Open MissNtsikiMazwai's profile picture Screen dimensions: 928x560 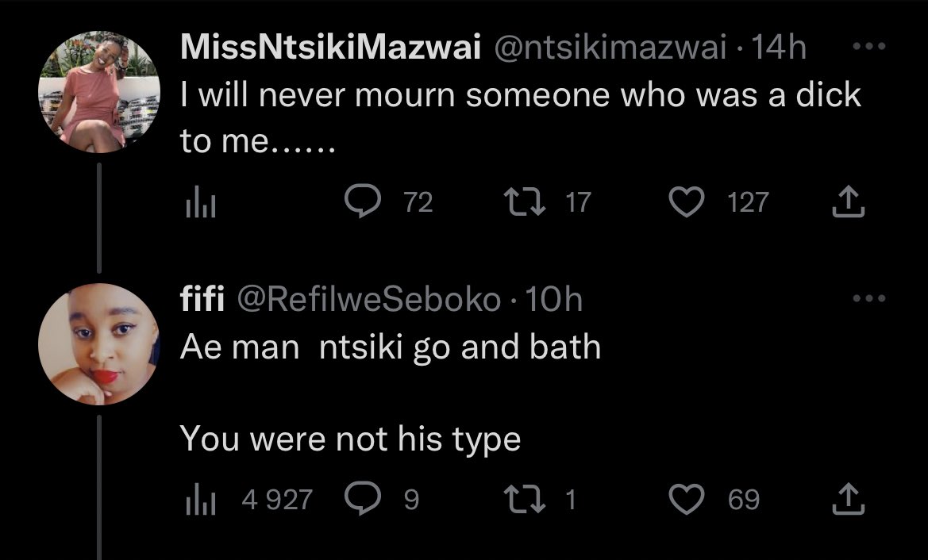[x=99, y=92]
